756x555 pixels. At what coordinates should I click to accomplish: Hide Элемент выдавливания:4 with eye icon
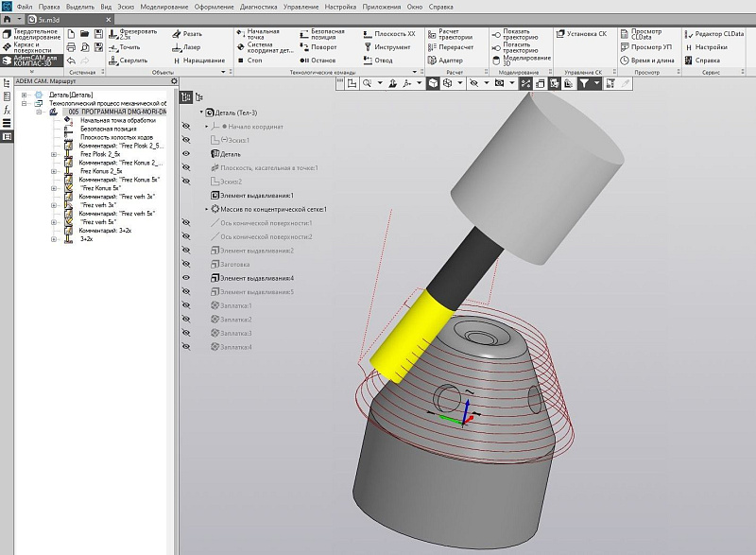[x=186, y=279]
